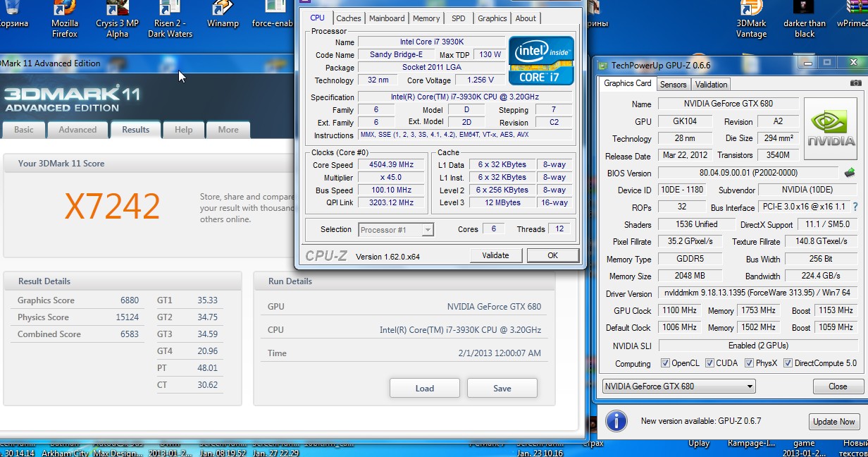The height and width of the screenshot is (457, 868).
Task: Click the GPU-Z screenshot camera icon
Action: [x=855, y=83]
